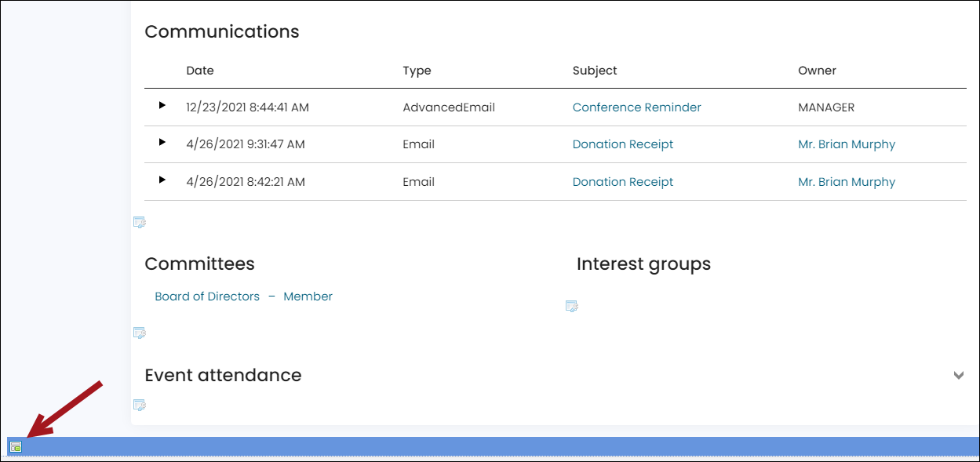Open the configure icon below Communications table
Image resolution: width=980 pixels, height=462 pixels.
pyautogui.click(x=140, y=222)
